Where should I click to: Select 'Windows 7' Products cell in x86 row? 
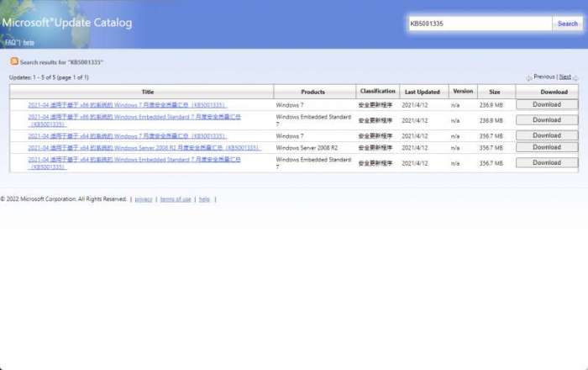(290, 105)
